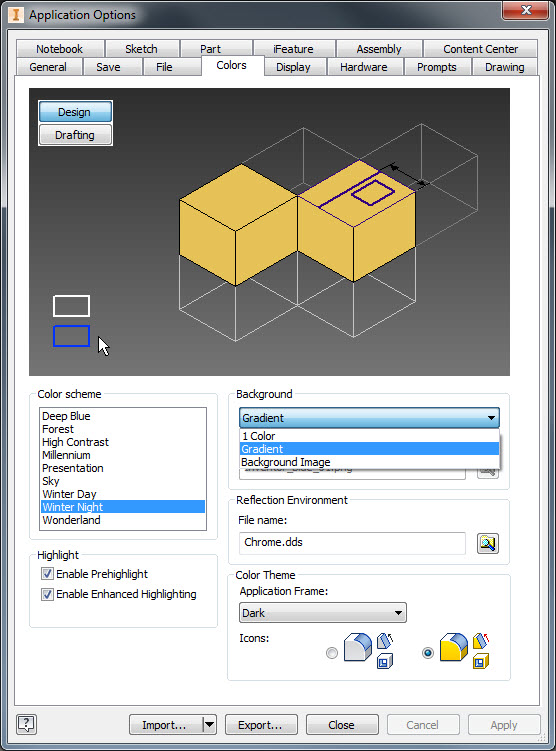Go to the General tab
The height and width of the screenshot is (751, 556).
[48, 67]
